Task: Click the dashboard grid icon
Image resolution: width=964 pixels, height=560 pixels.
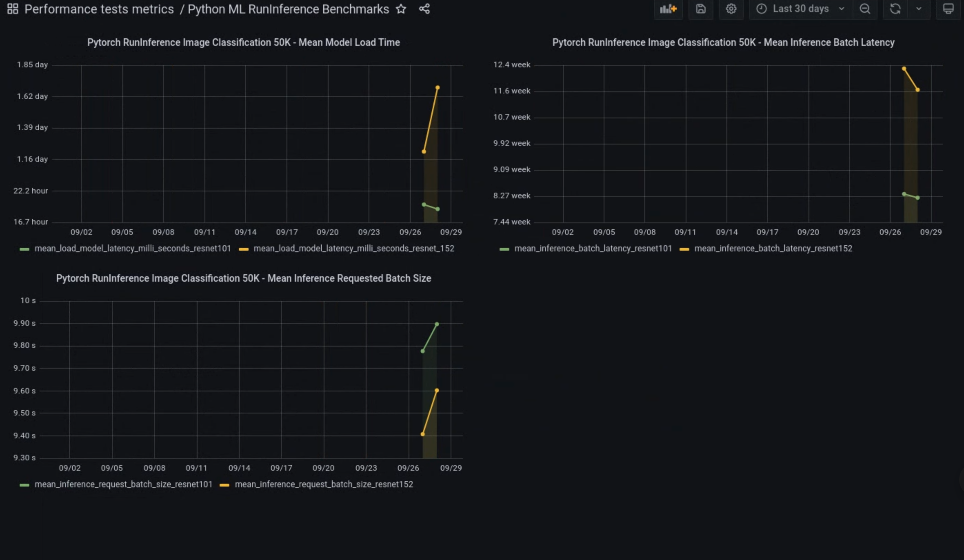Action: 13,9
